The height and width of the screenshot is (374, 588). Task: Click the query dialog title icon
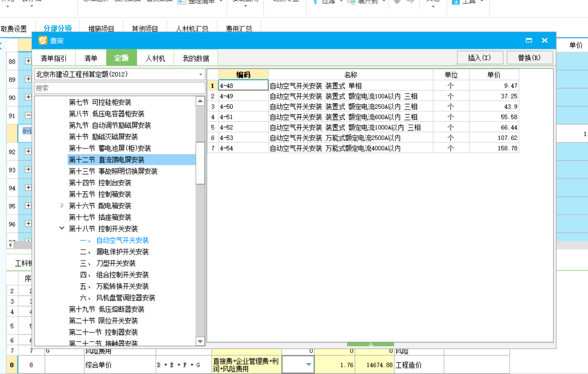click(42, 40)
